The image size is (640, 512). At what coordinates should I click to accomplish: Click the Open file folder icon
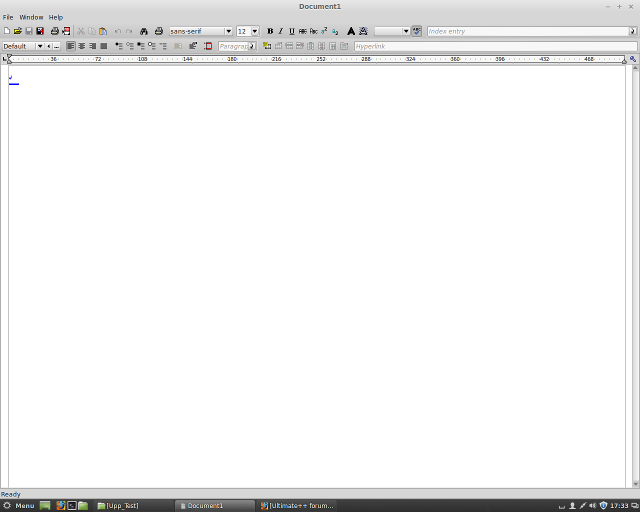point(17,31)
